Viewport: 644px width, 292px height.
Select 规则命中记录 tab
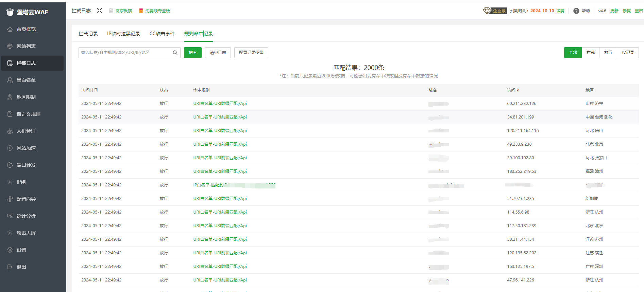coord(199,34)
